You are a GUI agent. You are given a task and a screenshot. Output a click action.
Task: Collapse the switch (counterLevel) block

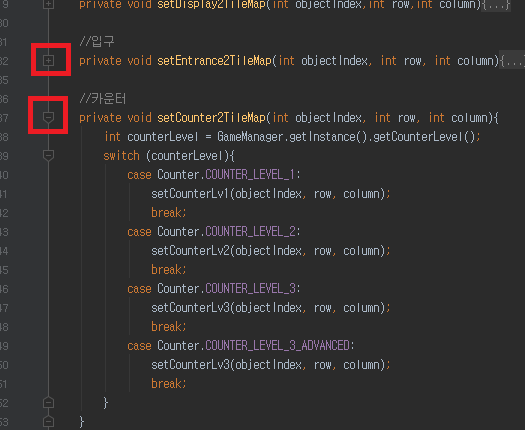click(x=49, y=156)
